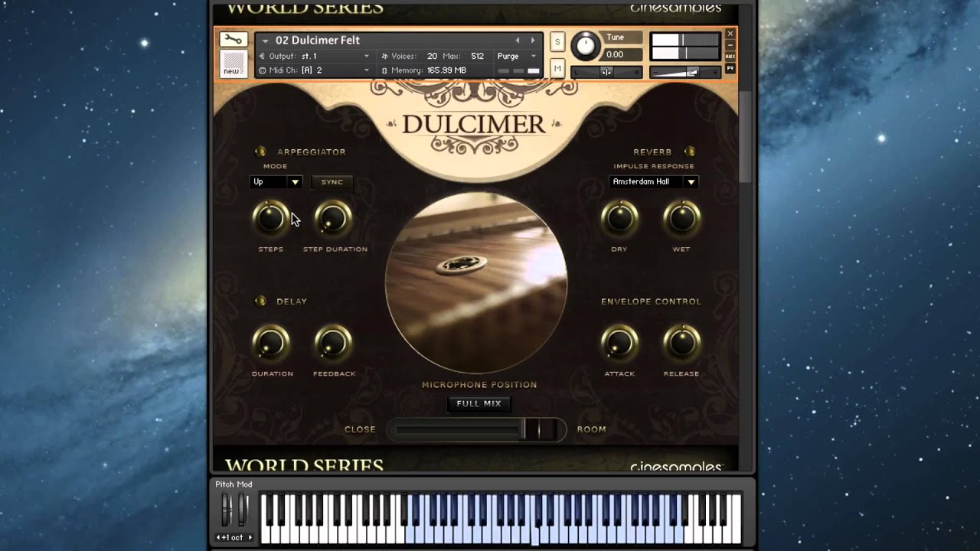This screenshot has height=551, width=980.
Task: Toggle the PV button in header
Action: (730, 68)
